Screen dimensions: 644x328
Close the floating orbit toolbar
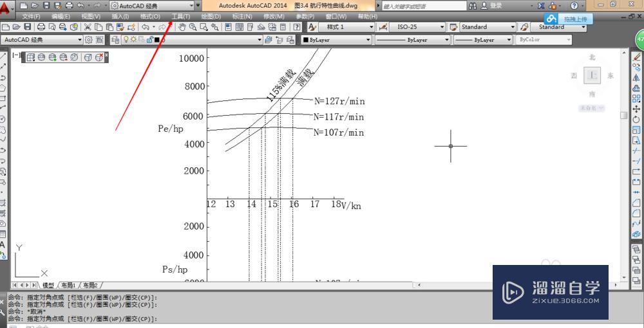[x=106, y=54]
